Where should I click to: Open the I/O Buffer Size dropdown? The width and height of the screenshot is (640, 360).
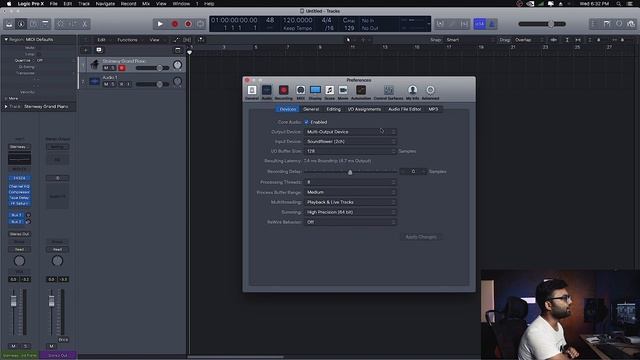coord(350,151)
